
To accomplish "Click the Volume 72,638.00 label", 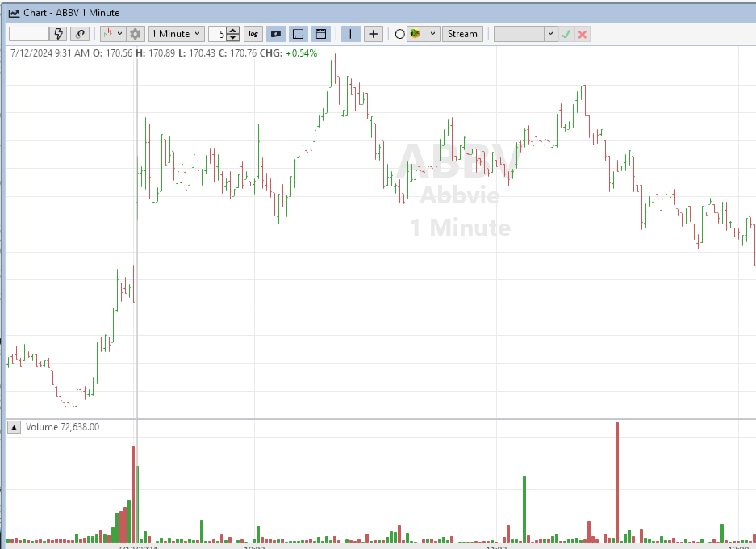I will [63, 427].
